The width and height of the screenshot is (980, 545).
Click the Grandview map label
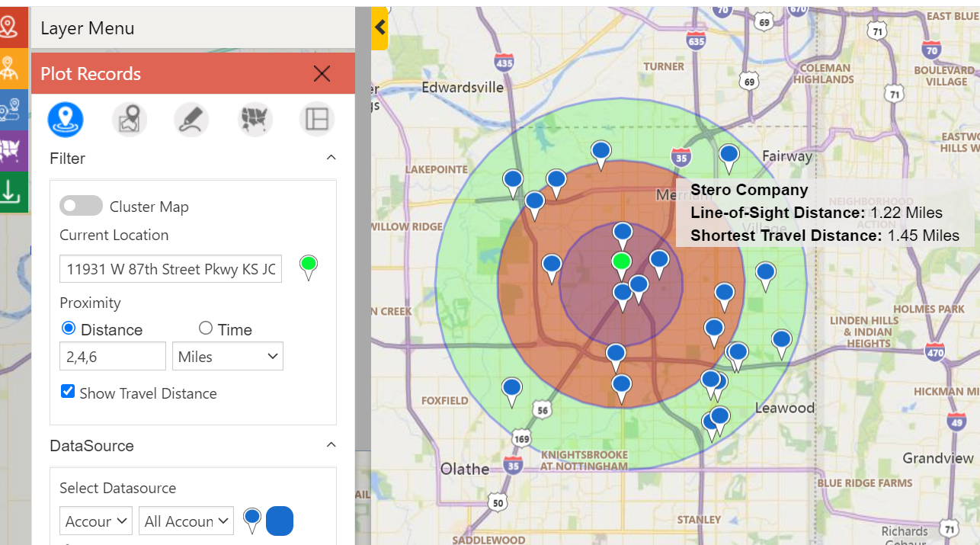[938, 458]
